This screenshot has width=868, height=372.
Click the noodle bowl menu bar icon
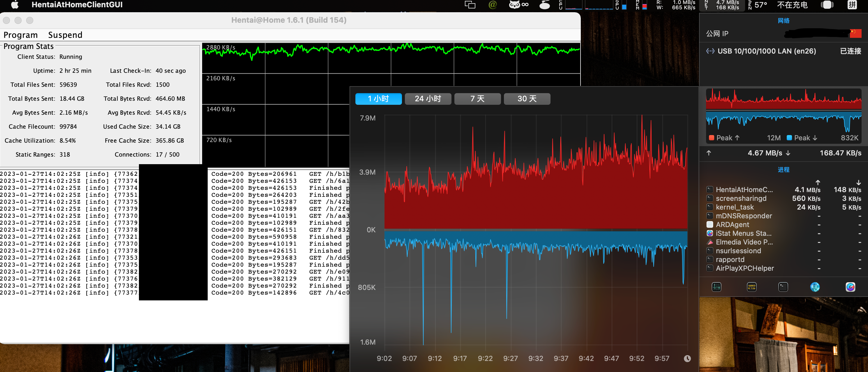click(x=544, y=5)
